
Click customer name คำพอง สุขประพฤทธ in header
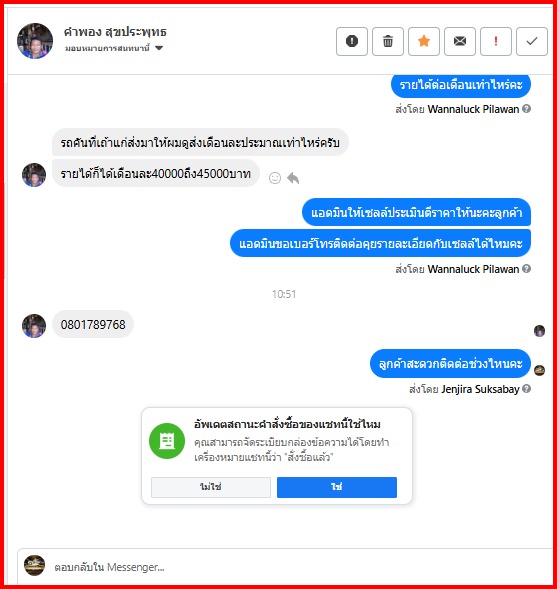coord(115,32)
